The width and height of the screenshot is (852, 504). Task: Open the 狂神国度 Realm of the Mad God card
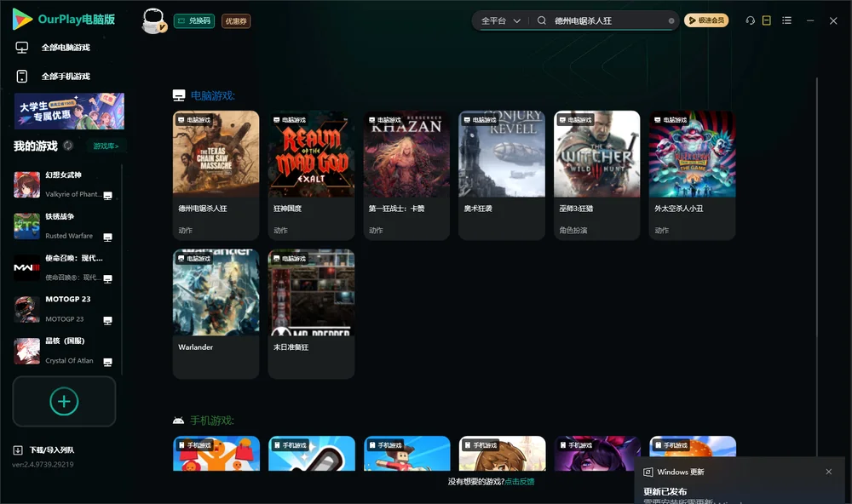tap(311, 175)
